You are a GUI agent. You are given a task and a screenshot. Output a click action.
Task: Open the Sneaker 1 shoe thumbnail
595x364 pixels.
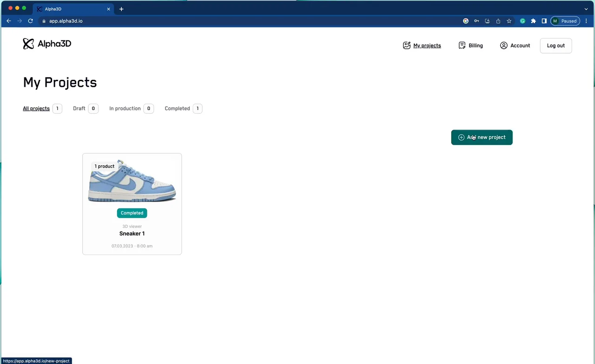[132, 181]
